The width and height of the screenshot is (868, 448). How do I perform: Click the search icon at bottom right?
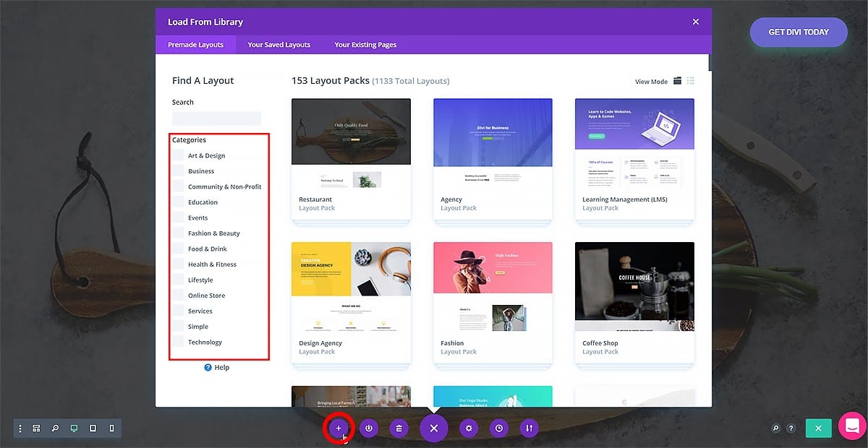775,428
